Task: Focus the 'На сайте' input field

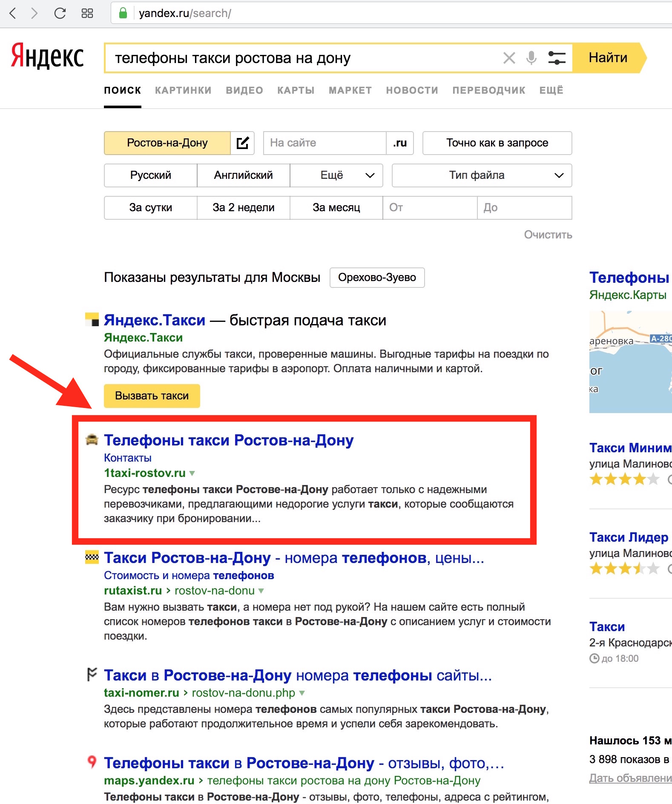Action: pyautogui.click(x=325, y=143)
